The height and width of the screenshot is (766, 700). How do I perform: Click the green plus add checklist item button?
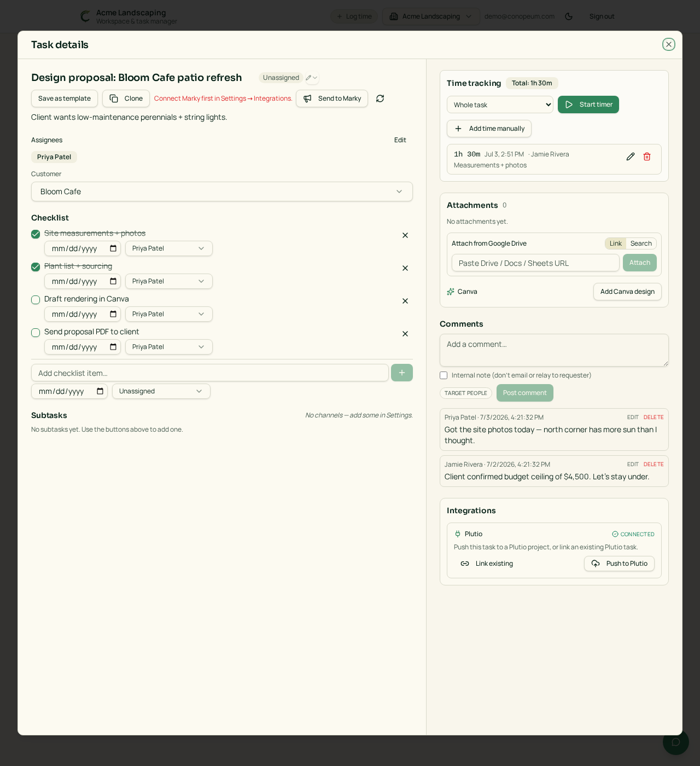[x=402, y=373]
